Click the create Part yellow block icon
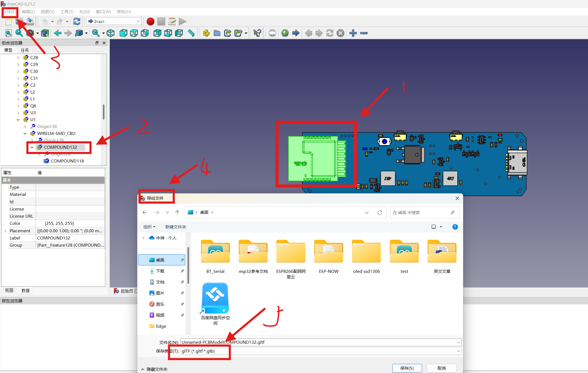This screenshot has width=588, height=373. (x=206, y=33)
